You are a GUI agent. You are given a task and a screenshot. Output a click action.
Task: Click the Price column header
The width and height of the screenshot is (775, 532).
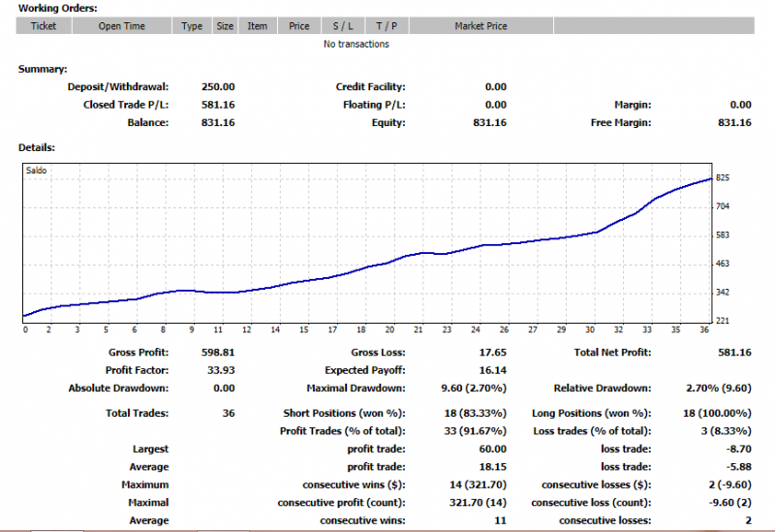click(x=299, y=26)
